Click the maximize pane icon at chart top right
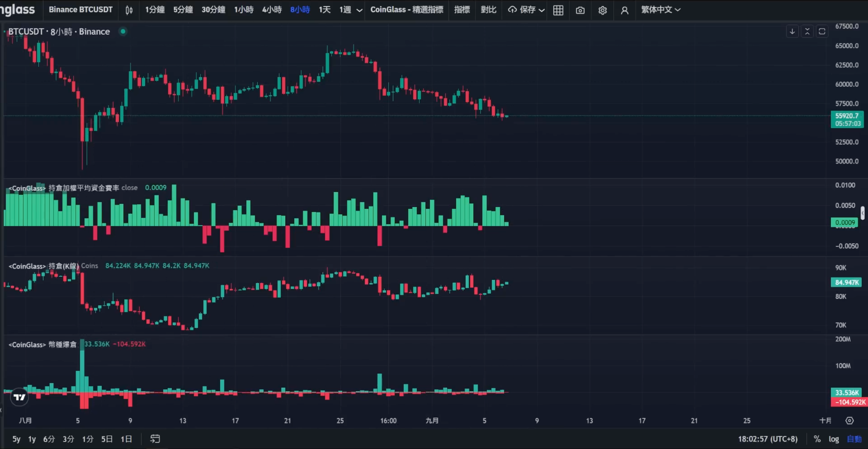 click(x=822, y=31)
